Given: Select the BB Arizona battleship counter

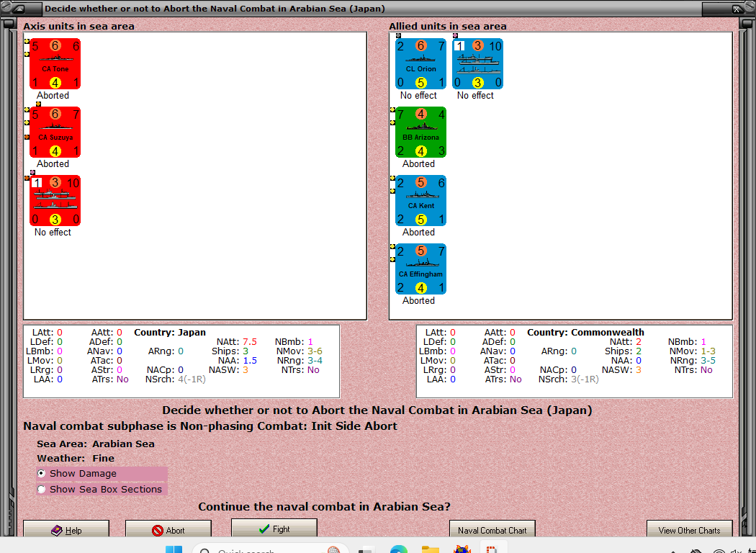Looking at the screenshot, I should [x=421, y=132].
